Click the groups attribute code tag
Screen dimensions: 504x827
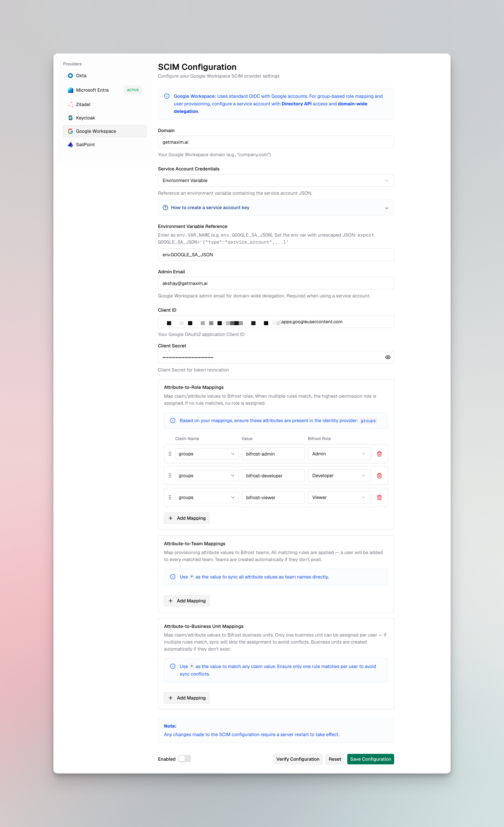[x=368, y=421]
